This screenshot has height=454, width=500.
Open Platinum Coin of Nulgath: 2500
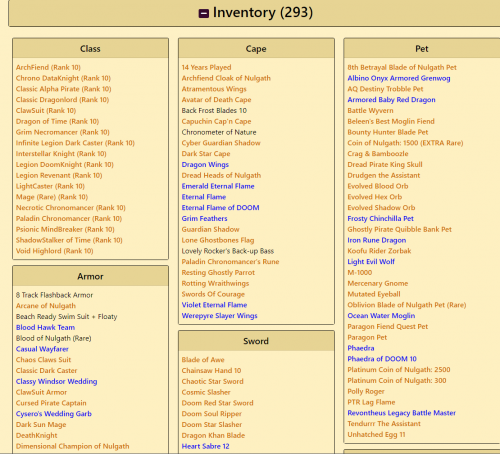[x=399, y=370]
